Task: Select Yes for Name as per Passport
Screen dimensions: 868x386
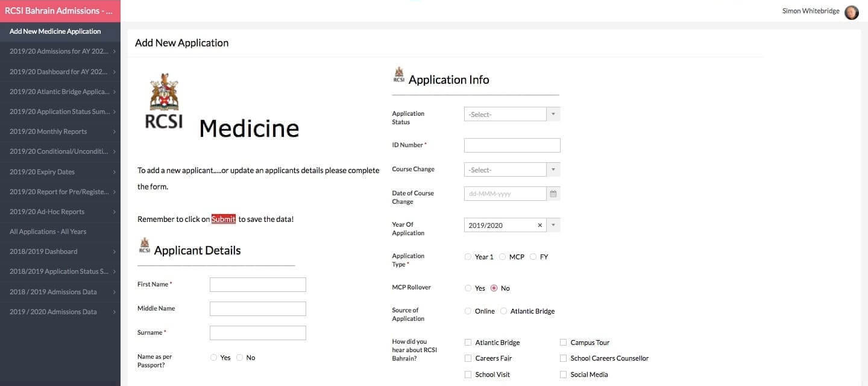Action: [x=213, y=358]
